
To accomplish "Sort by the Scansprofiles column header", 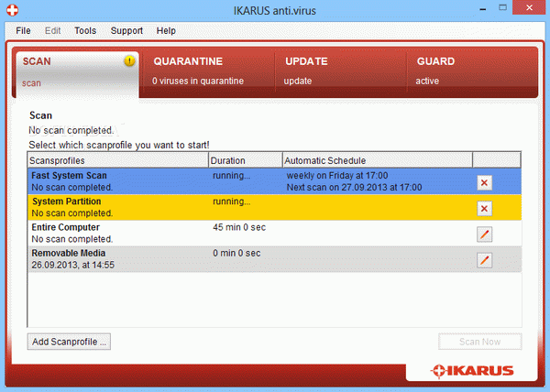I will tap(118, 160).
